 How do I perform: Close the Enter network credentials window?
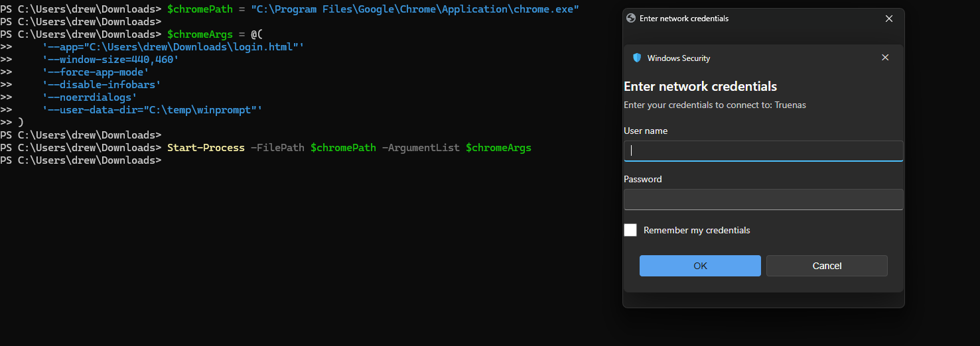(889, 19)
